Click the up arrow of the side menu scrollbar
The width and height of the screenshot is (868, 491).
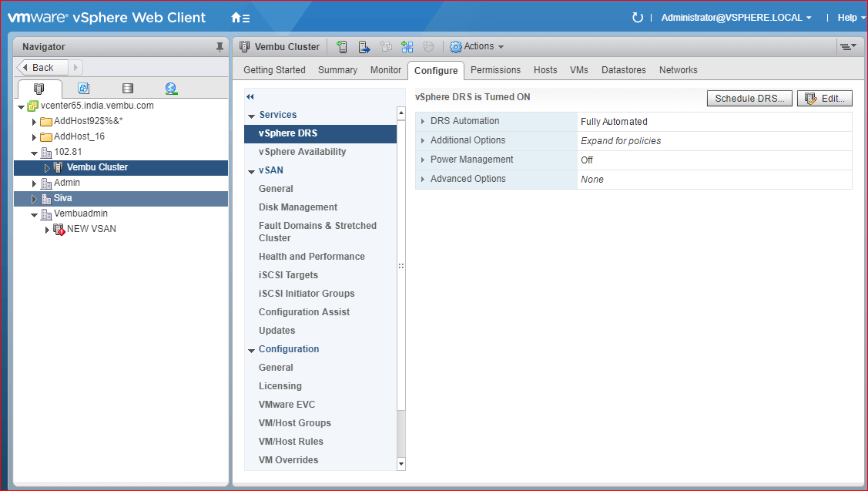tap(401, 113)
